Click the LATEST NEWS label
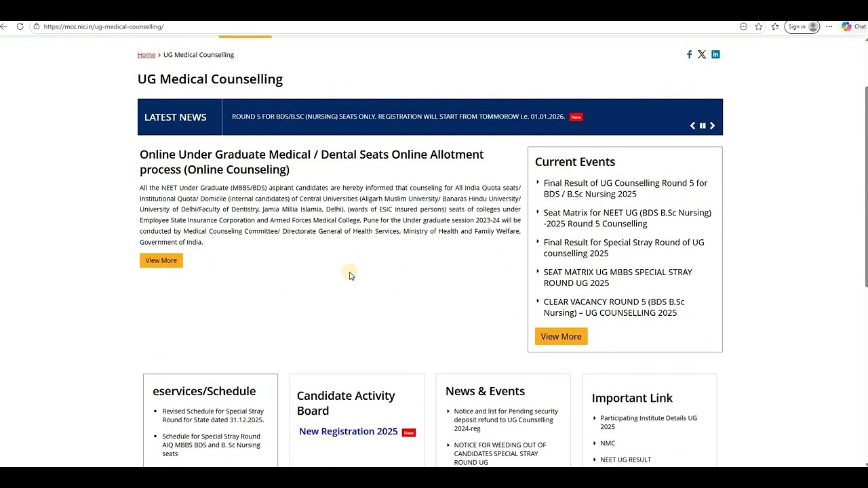The width and height of the screenshot is (868, 488). 175,117
